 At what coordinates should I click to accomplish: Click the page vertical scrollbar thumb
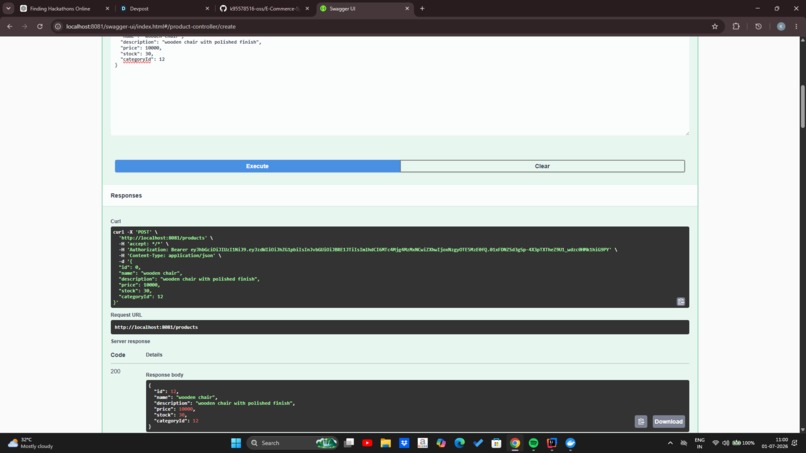(802, 106)
